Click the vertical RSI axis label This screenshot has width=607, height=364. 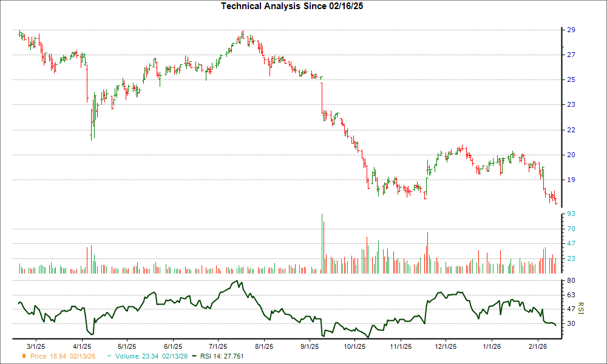(581, 307)
